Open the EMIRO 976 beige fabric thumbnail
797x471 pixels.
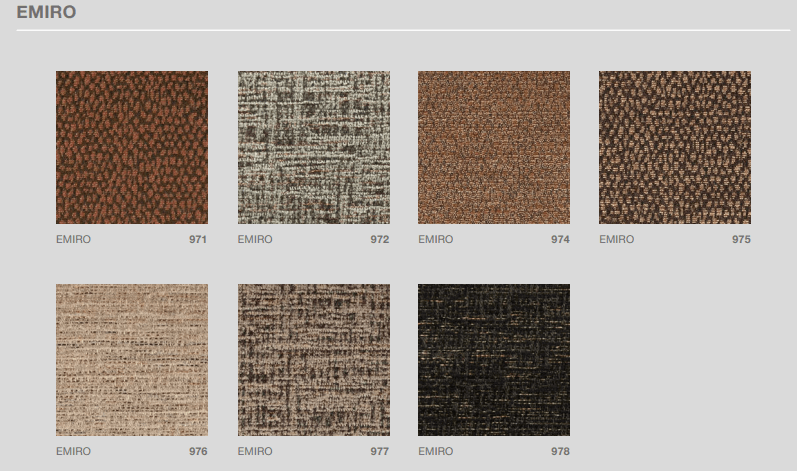[x=132, y=360]
